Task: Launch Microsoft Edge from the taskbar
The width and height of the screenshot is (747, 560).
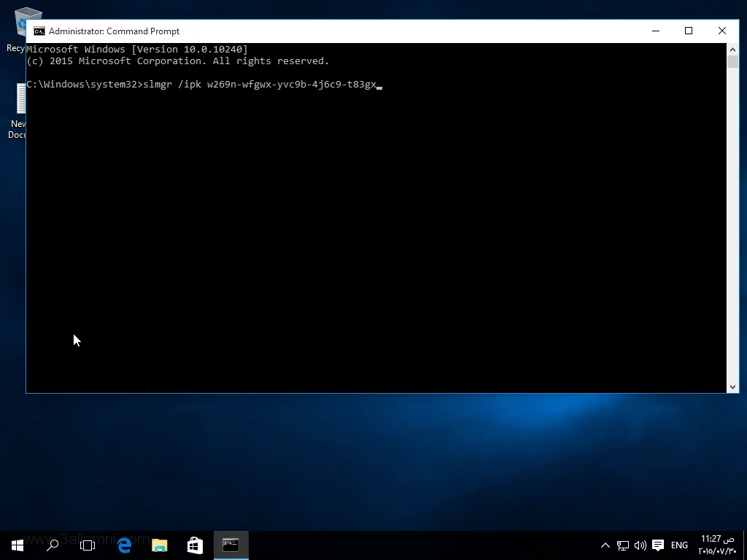Action: (x=124, y=545)
